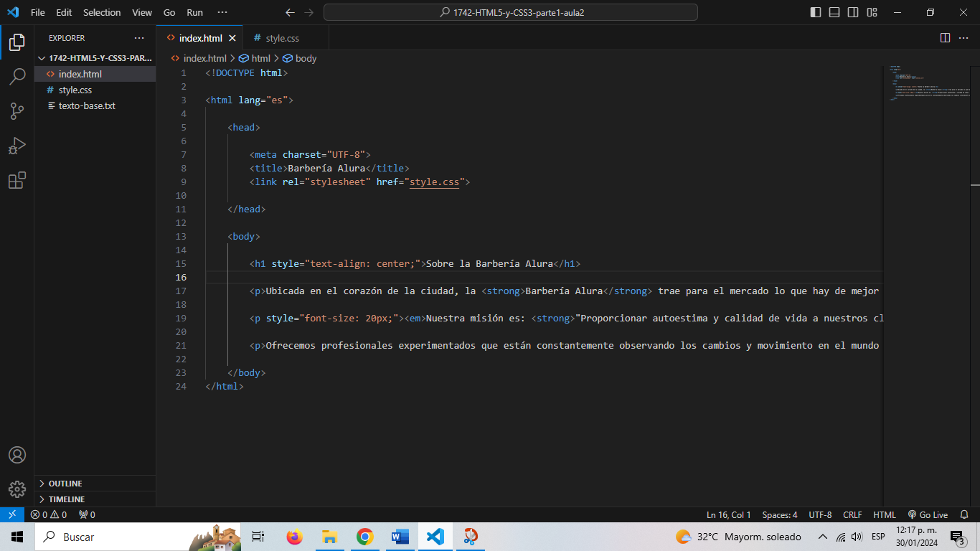
Task: Open notifications bell in status bar
Action: point(966,514)
